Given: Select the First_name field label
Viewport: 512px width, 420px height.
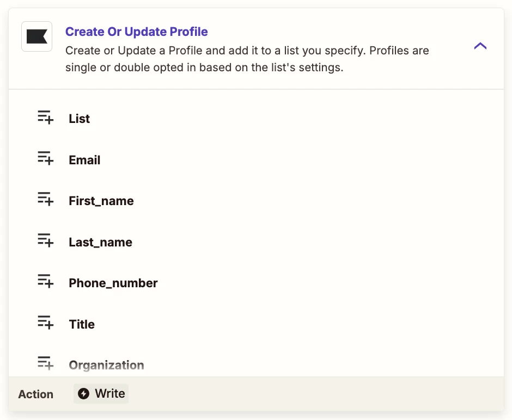Looking at the screenshot, I should point(101,201).
